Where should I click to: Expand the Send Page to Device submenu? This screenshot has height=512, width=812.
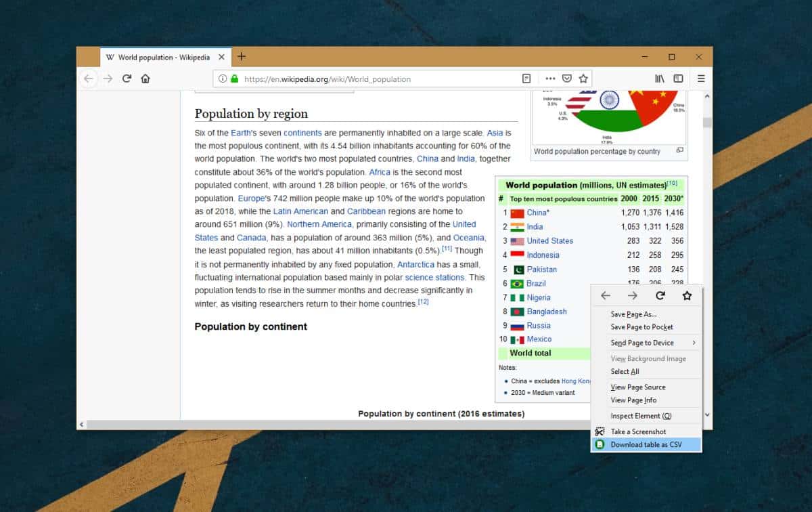click(646, 343)
